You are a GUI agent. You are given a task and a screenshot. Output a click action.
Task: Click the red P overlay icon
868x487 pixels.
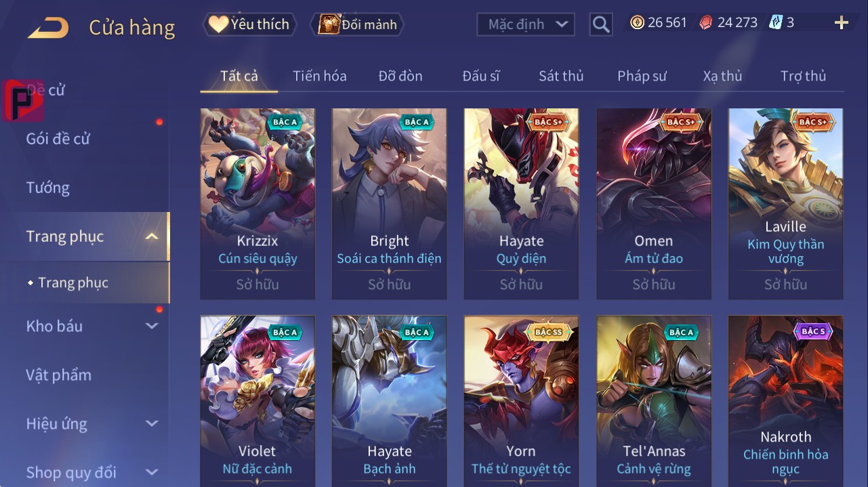tap(22, 101)
